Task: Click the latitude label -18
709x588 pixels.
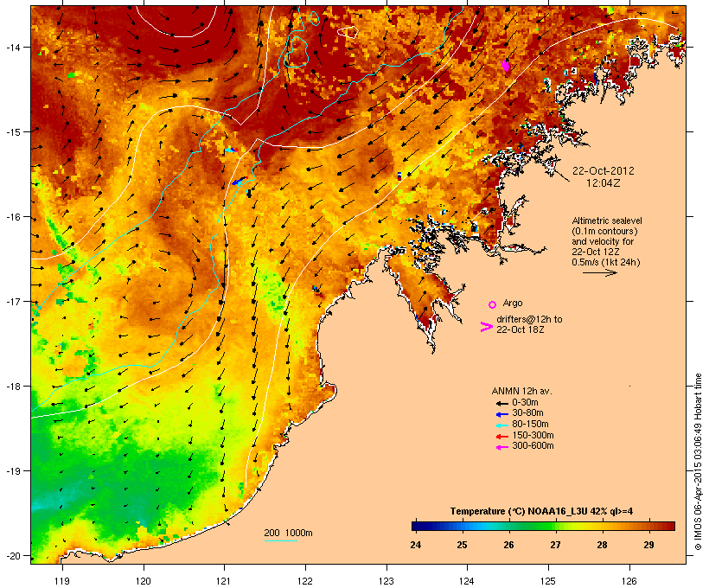Action: pos(12,387)
